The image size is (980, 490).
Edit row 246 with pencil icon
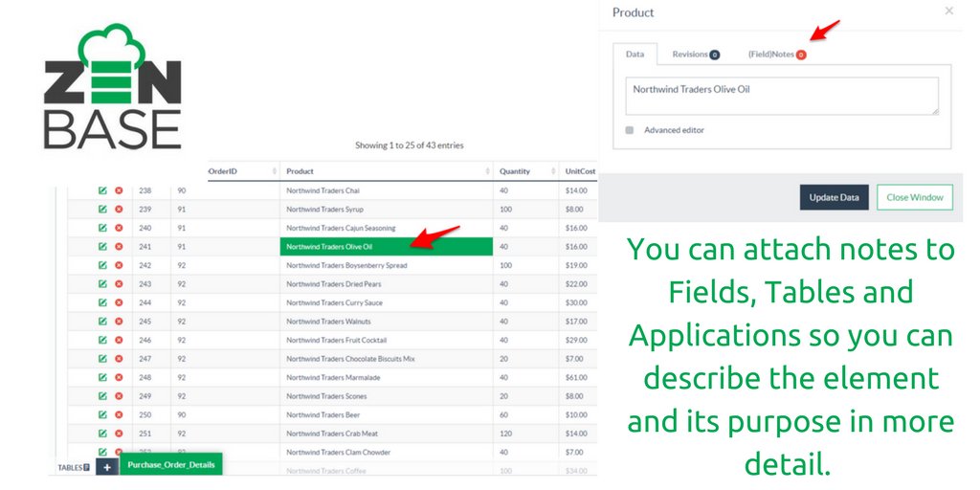pos(103,341)
